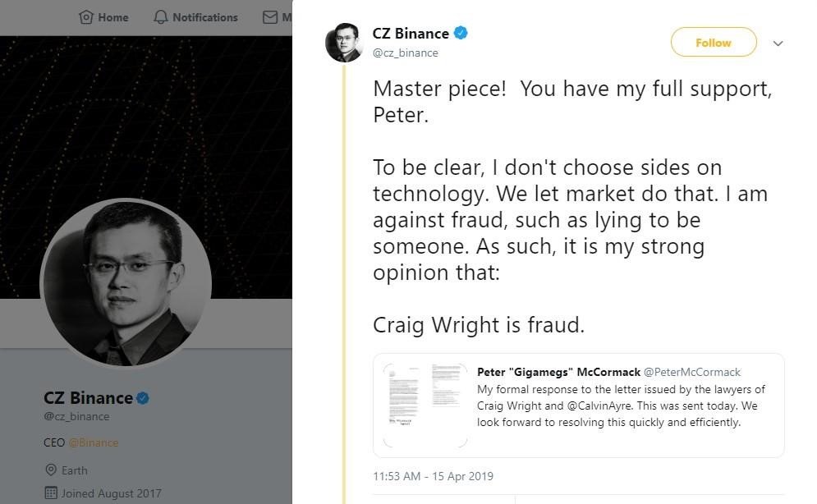Open Messages via the envelope icon
The width and height of the screenshot is (817, 504).
[x=270, y=17]
